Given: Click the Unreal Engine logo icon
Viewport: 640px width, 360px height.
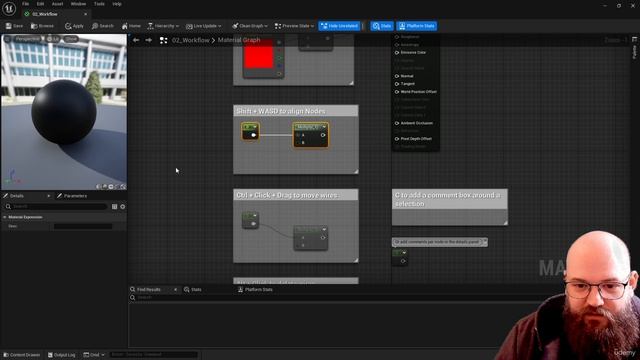Looking at the screenshot, I should (x=9, y=8).
